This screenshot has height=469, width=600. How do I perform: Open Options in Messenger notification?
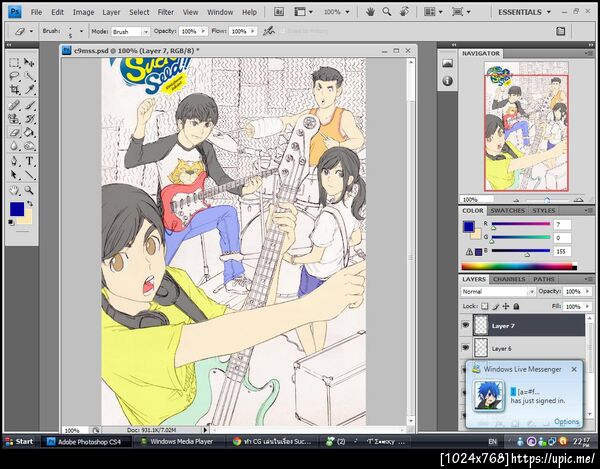566,421
